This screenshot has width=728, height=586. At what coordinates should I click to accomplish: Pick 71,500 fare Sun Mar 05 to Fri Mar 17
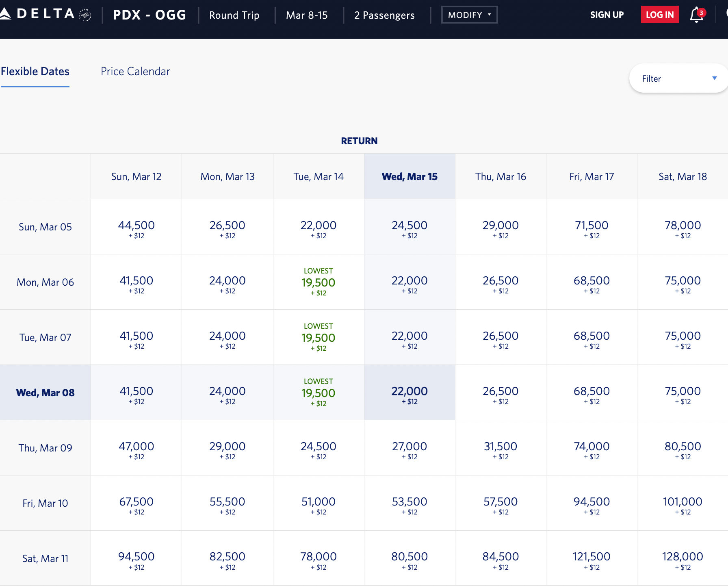(591, 227)
